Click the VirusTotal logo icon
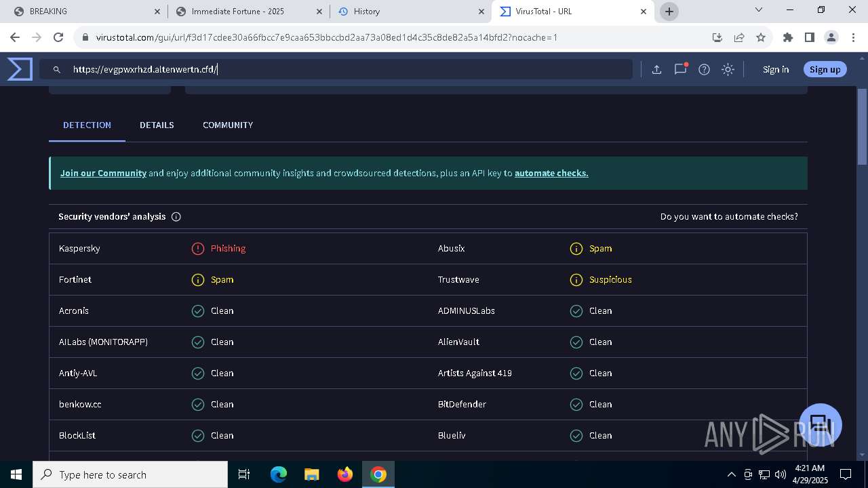Image resolution: width=868 pixels, height=488 pixels. [20, 69]
